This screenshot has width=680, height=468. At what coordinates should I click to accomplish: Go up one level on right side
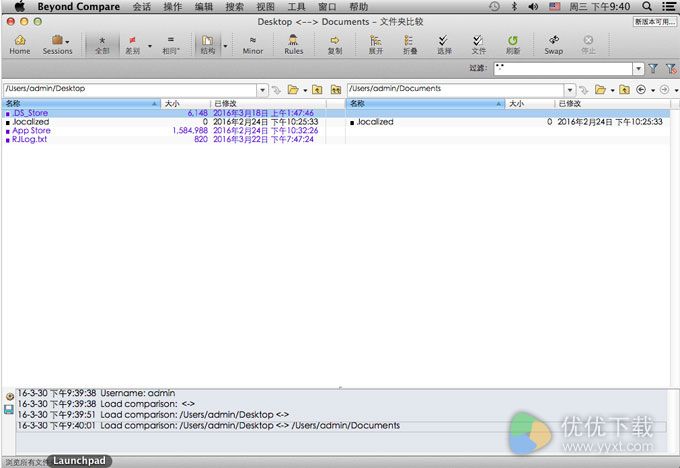624,90
